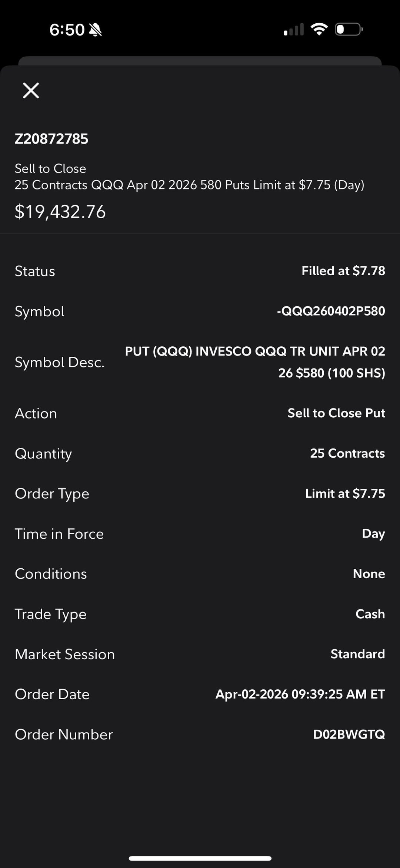Tap the battery level icon
The height and width of the screenshot is (868, 400).
point(349,29)
